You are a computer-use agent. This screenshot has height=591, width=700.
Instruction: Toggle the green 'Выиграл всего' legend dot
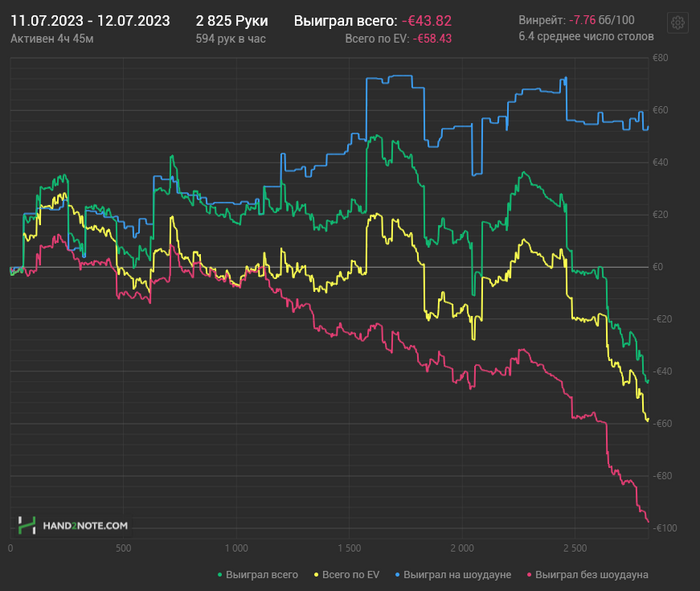(x=220, y=575)
